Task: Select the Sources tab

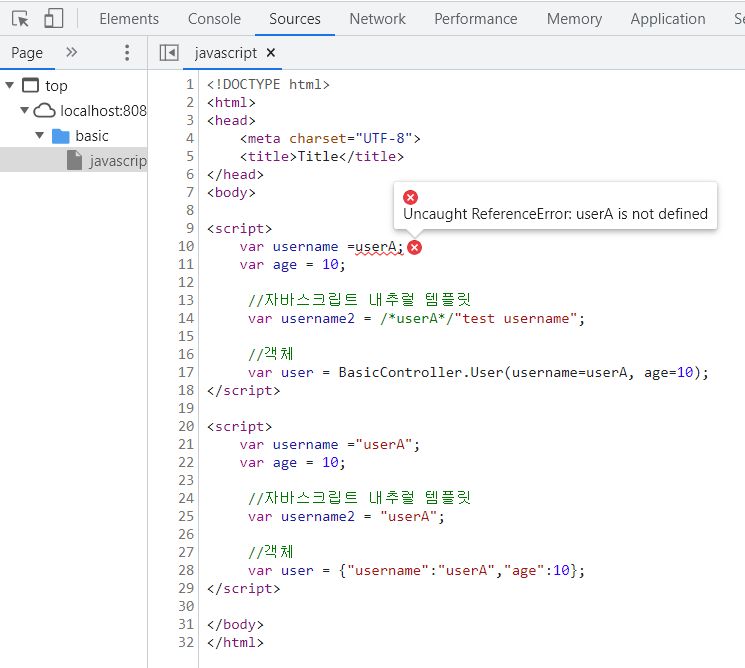Action: [295, 19]
